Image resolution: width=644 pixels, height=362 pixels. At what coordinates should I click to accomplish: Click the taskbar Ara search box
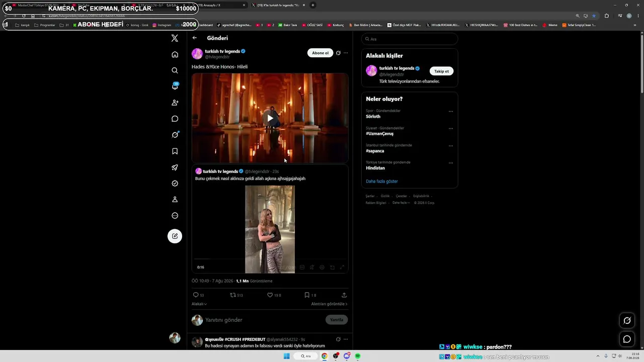point(306,356)
